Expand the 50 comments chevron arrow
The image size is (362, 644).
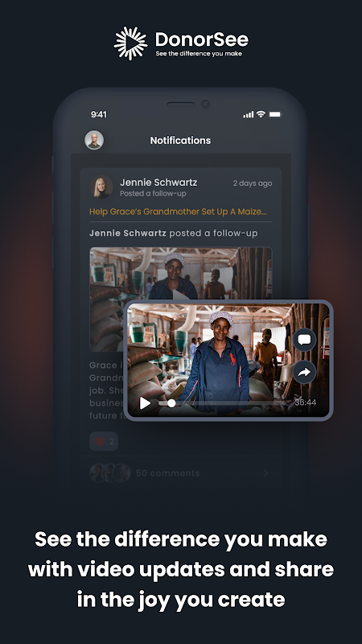tap(266, 473)
